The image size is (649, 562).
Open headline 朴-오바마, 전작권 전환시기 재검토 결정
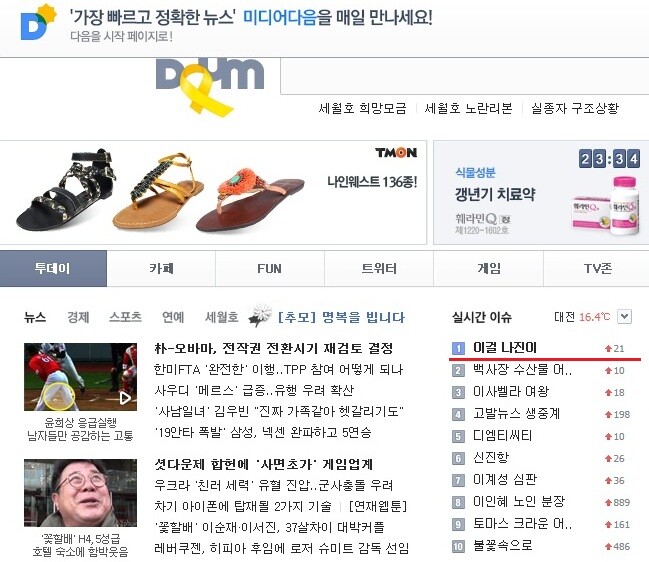[x=273, y=348]
